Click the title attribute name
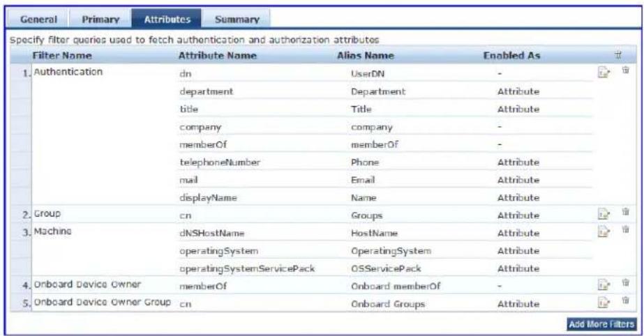This screenshot has height=336, width=644. point(188,109)
